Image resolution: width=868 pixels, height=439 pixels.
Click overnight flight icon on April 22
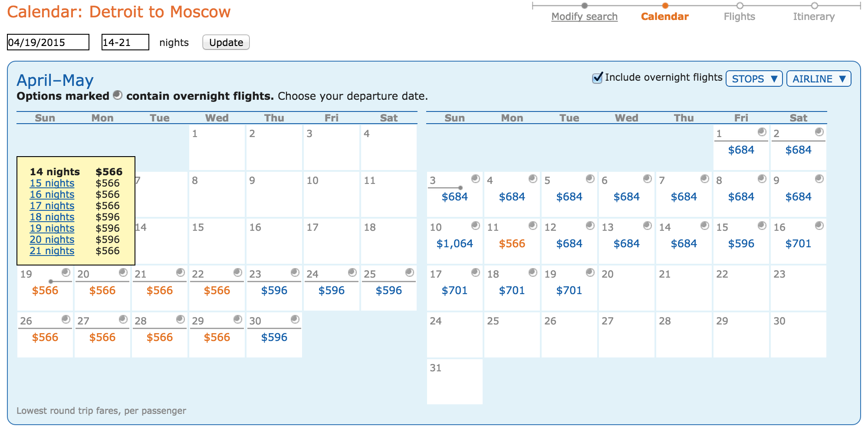[x=238, y=272]
